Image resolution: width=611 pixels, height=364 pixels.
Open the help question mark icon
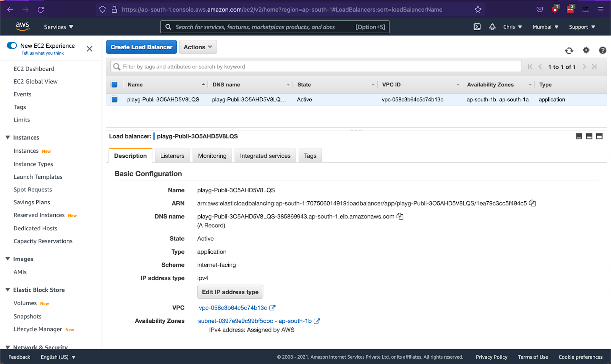(603, 50)
